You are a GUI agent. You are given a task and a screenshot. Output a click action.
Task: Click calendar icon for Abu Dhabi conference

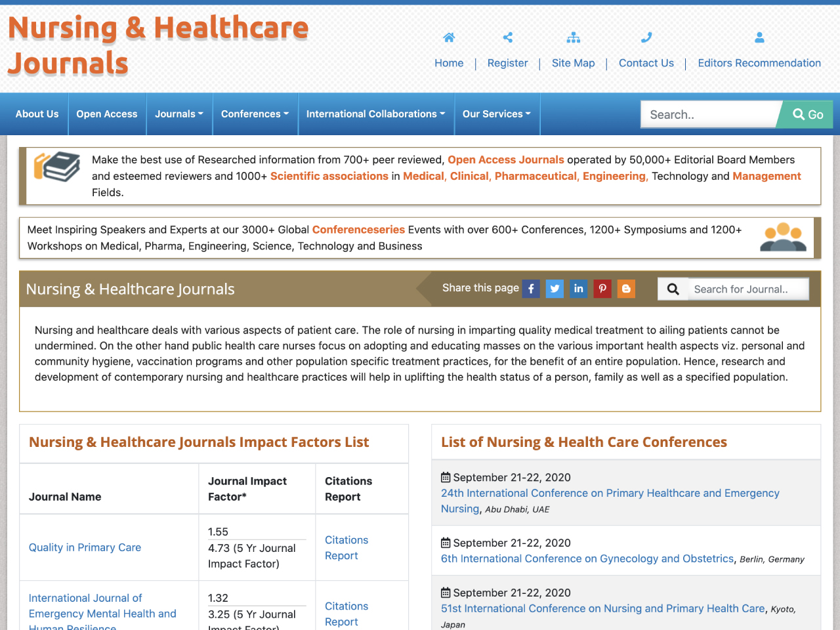point(446,477)
